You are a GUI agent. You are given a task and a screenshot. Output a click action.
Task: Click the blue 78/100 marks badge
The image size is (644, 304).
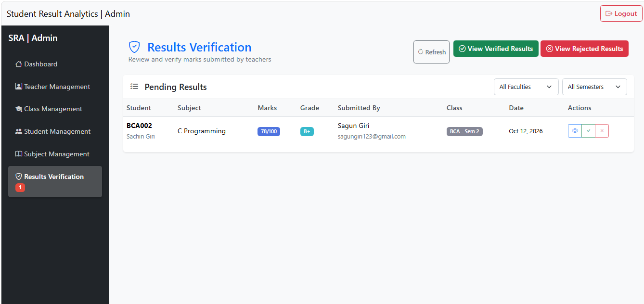tap(269, 131)
